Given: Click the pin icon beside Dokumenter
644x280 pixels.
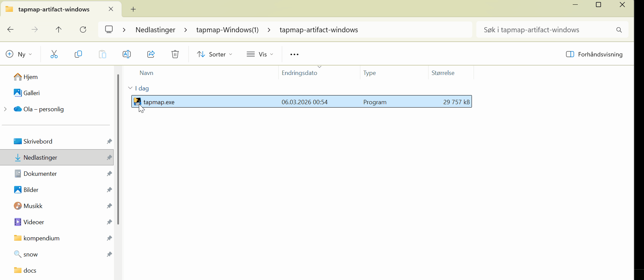Looking at the screenshot, I should (109, 173).
